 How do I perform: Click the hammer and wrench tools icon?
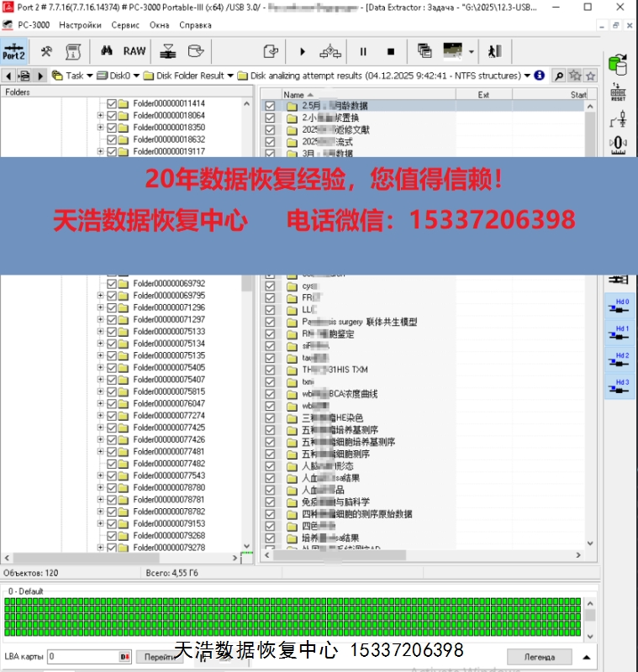(47, 50)
